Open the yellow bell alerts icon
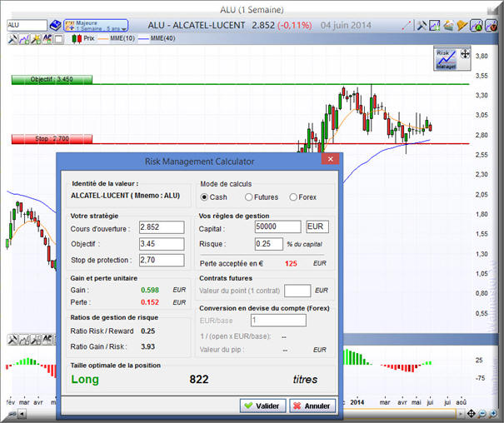Screen dimensions: 504x423 (462, 25)
